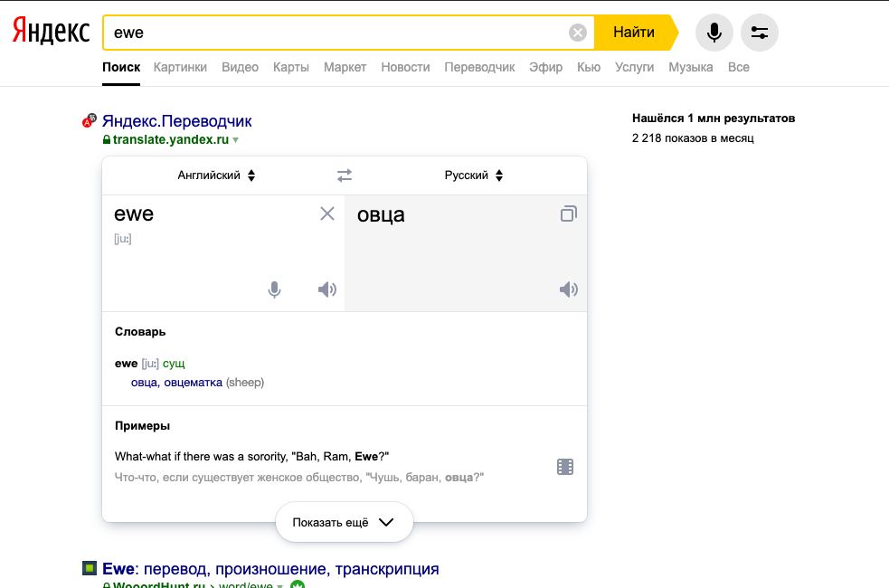Screen dimensions: 889x588
Task: Open the Русский target language dropdown
Action: click(474, 175)
